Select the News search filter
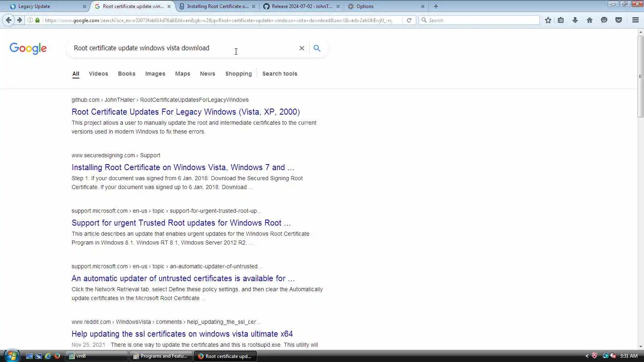The image size is (644, 362). point(207,74)
